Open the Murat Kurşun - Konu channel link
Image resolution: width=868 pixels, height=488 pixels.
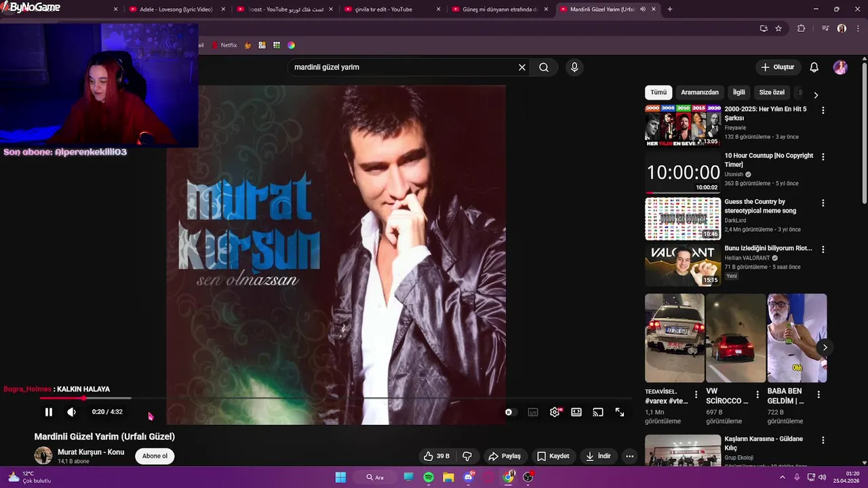click(91, 452)
